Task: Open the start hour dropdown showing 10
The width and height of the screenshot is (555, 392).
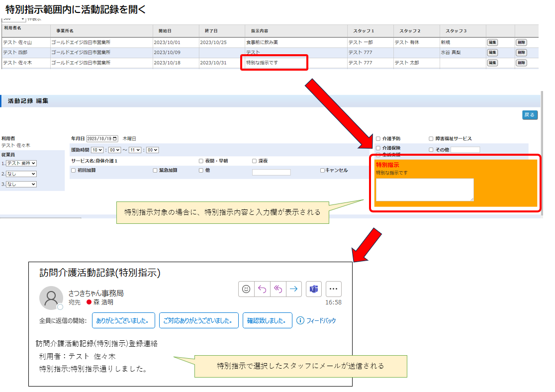Action: [97, 150]
